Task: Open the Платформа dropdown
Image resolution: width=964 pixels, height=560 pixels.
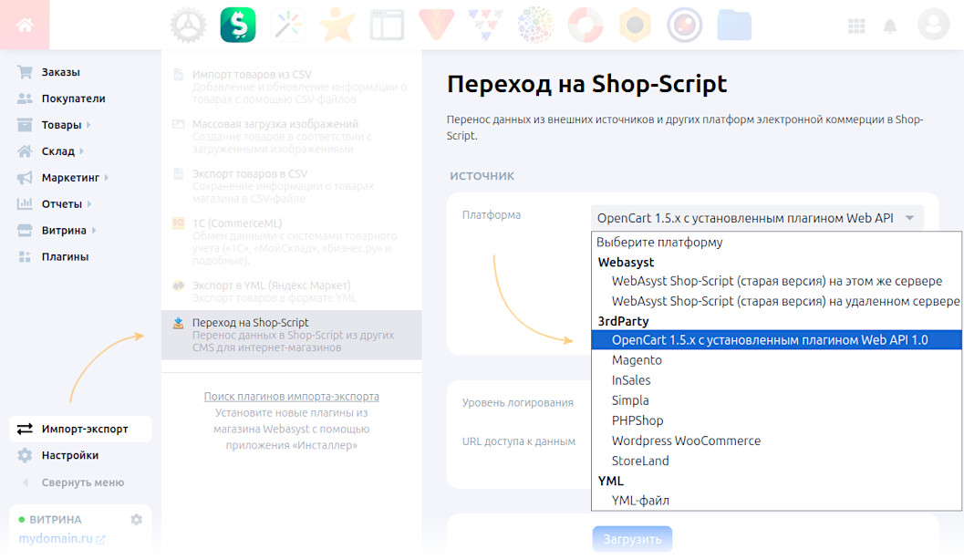Action: (755, 218)
